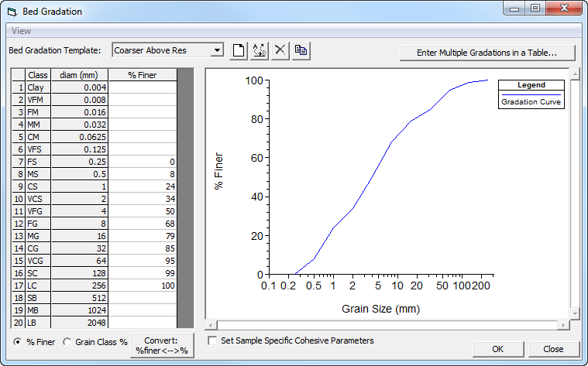
Task: Select the % Finer value 34 for VCS
Action: (143, 199)
